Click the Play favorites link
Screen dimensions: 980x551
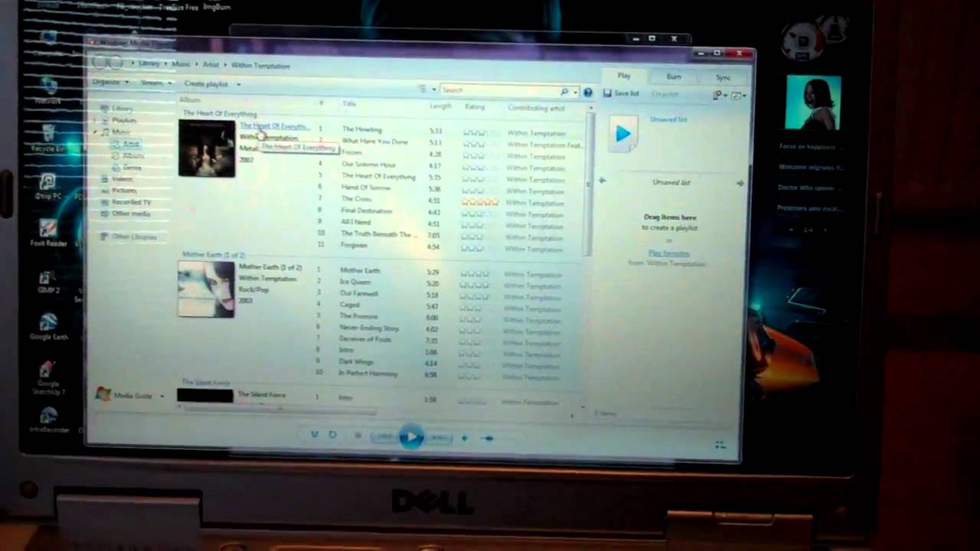click(668, 253)
